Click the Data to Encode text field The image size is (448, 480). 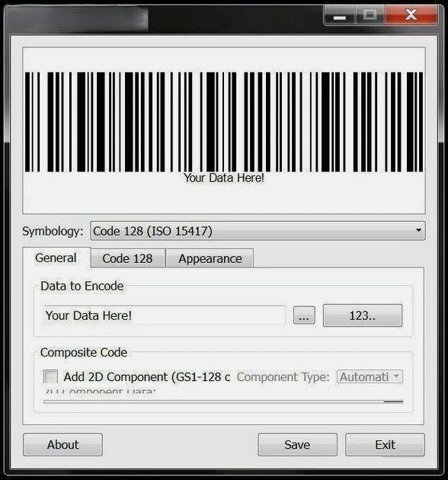click(165, 315)
